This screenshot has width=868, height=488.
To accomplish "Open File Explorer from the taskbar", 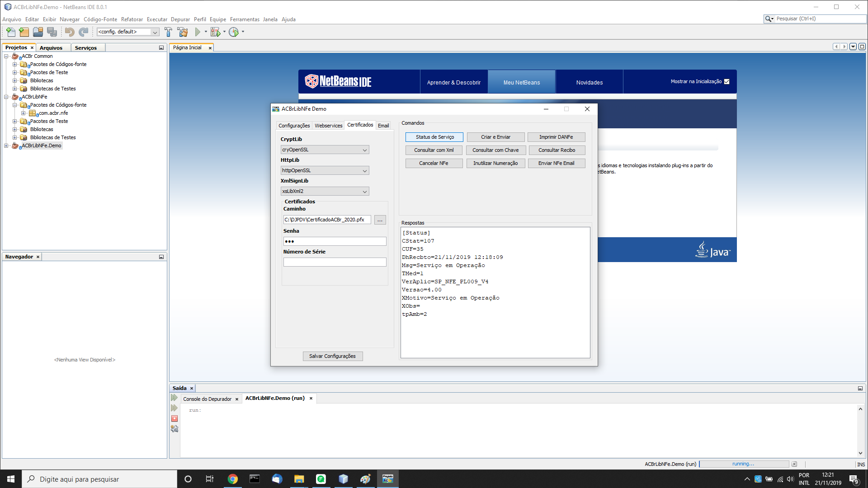I will pos(299,479).
